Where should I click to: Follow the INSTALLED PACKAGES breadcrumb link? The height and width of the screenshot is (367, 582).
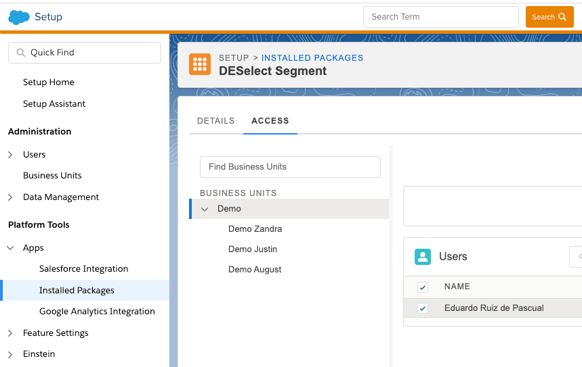(312, 58)
